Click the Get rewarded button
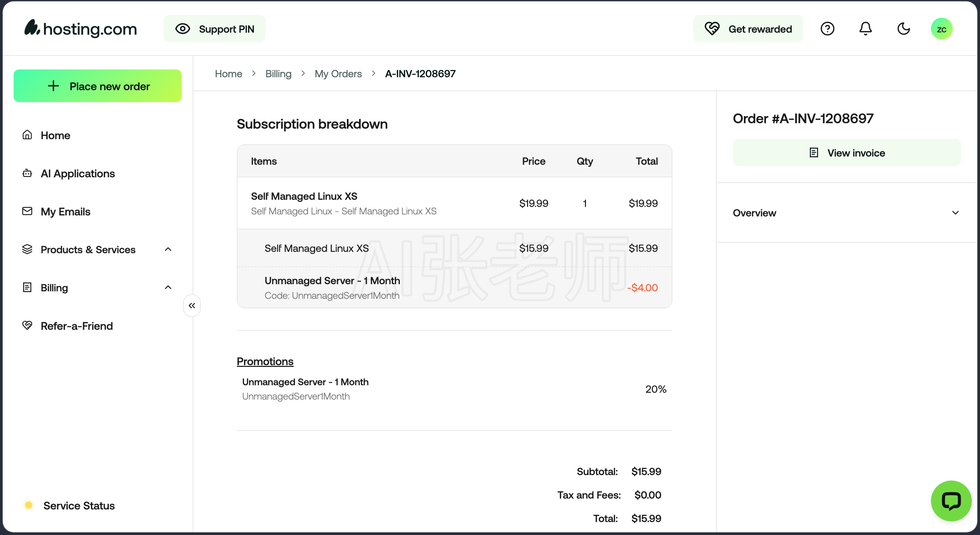The height and width of the screenshot is (535, 980). pyautogui.click(x=748, y=29)
